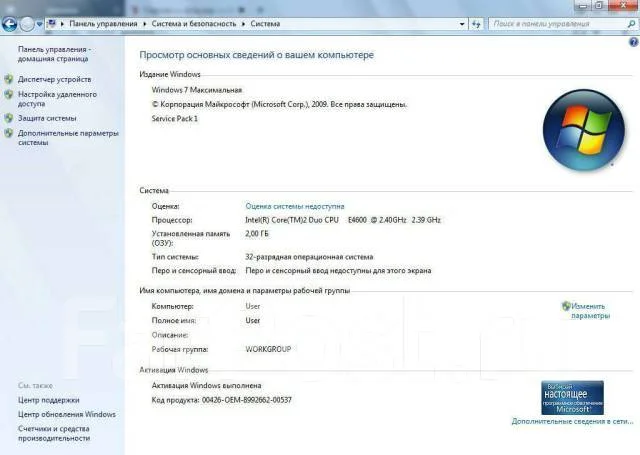Click copyright text 'Корпорация Майкрософт (Microsoft Corp.), 2009'

point(244,104)
